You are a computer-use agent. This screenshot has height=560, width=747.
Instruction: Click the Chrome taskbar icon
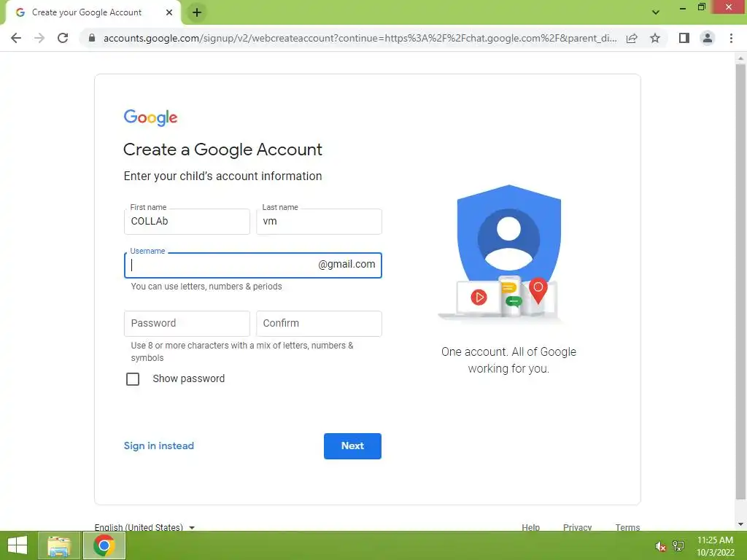104,545
